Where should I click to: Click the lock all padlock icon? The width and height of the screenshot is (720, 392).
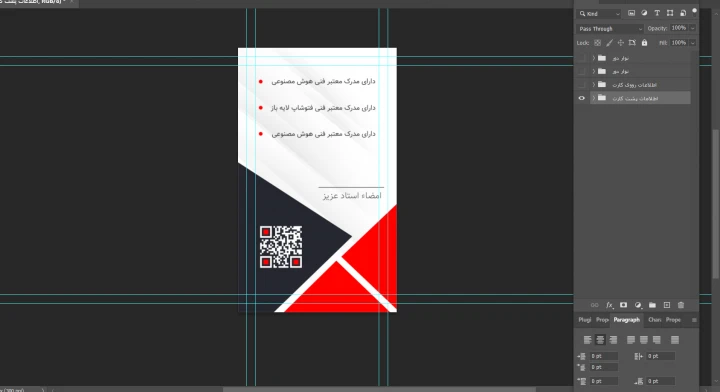click(644, 43)
